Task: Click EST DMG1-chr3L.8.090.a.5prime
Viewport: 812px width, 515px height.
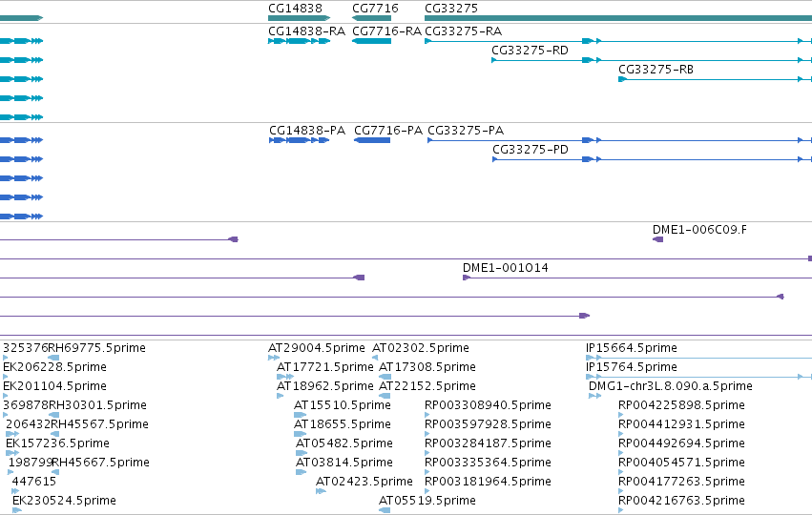Action: tap(671, 386)
